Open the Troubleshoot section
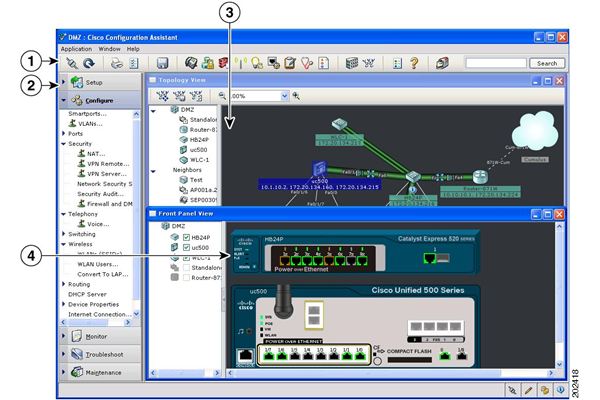This screenshot has width=600, height=400. [101, 354]
